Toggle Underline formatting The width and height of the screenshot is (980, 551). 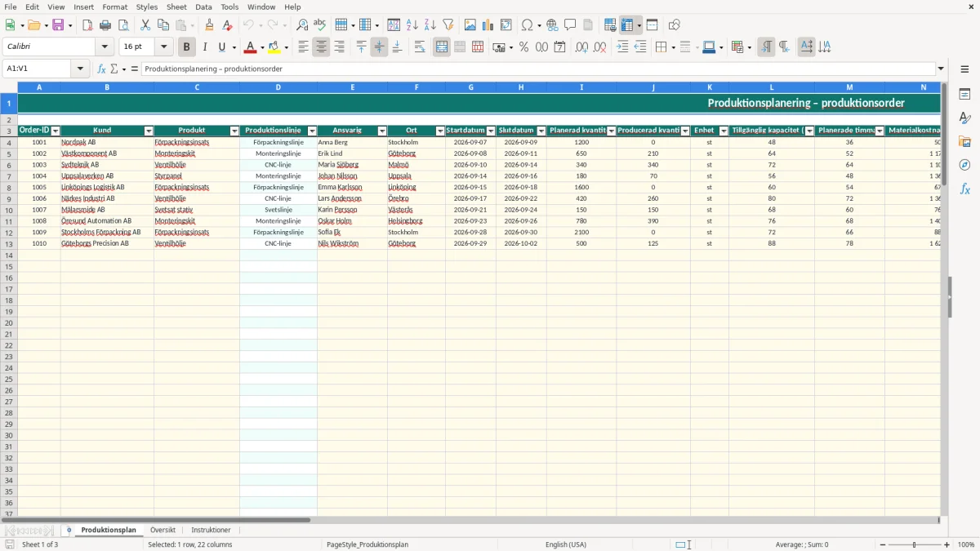(221, 47)
